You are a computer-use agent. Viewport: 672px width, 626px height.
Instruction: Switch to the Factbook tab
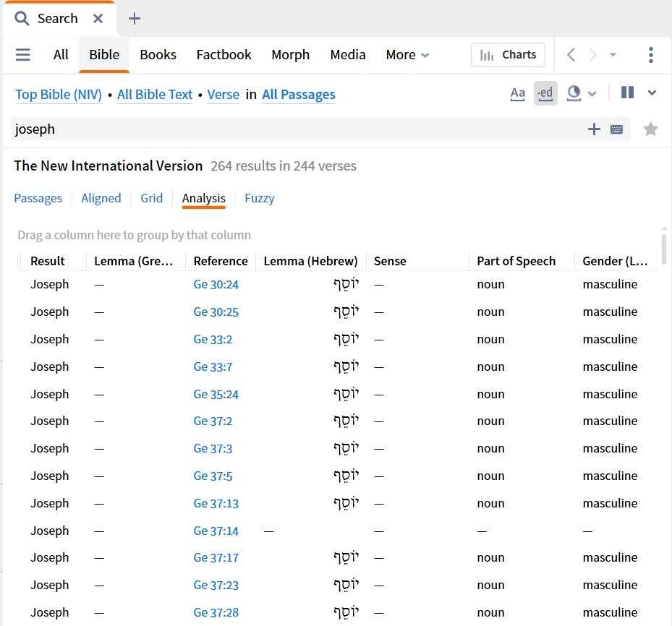(x=224, y=55)
